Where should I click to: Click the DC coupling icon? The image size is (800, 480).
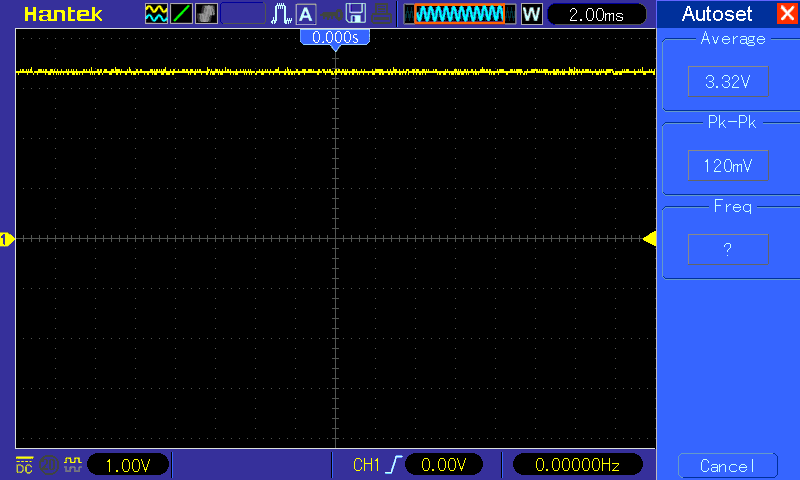click(24, 465)
